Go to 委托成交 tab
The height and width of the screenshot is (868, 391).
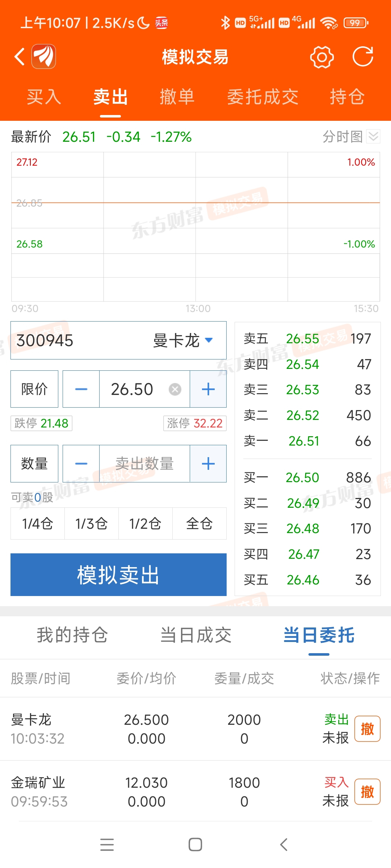coord(262,97)
